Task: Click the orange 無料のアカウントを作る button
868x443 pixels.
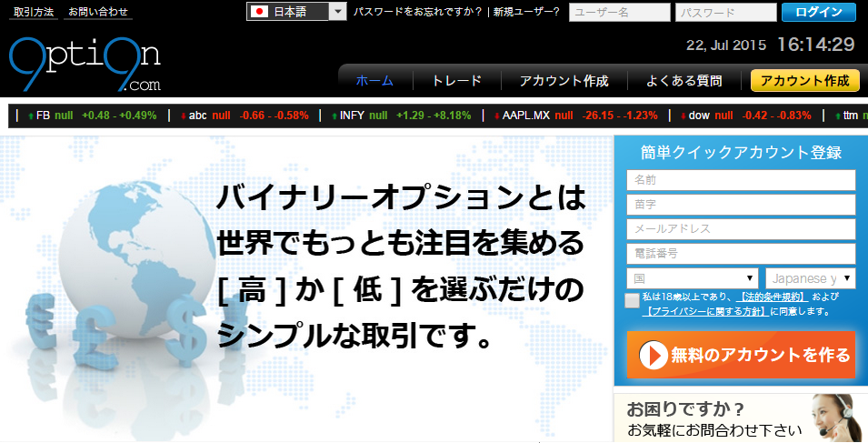Action: (x=742, y=355)
